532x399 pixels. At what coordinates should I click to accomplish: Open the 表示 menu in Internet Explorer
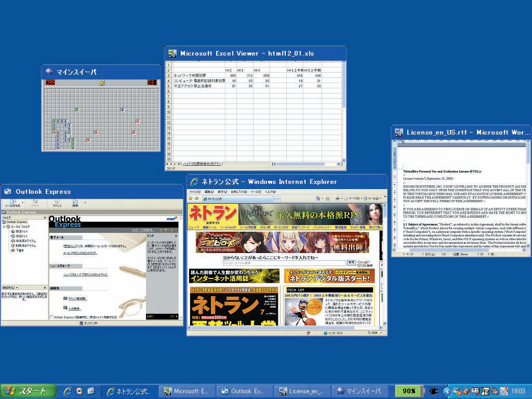(222, 192)
